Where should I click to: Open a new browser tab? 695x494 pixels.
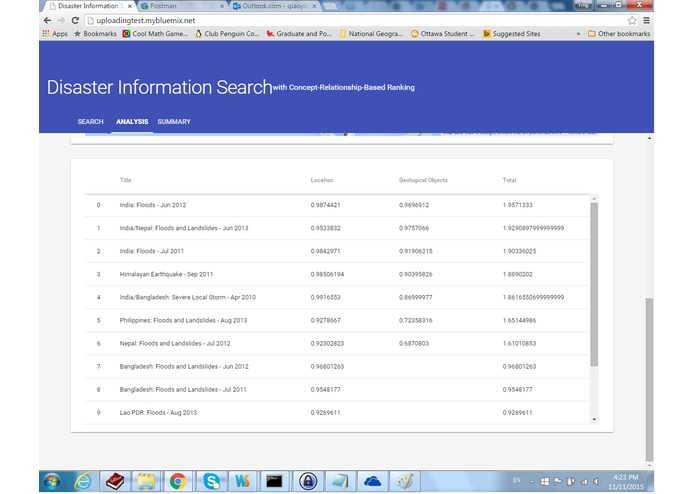[329, 6]
